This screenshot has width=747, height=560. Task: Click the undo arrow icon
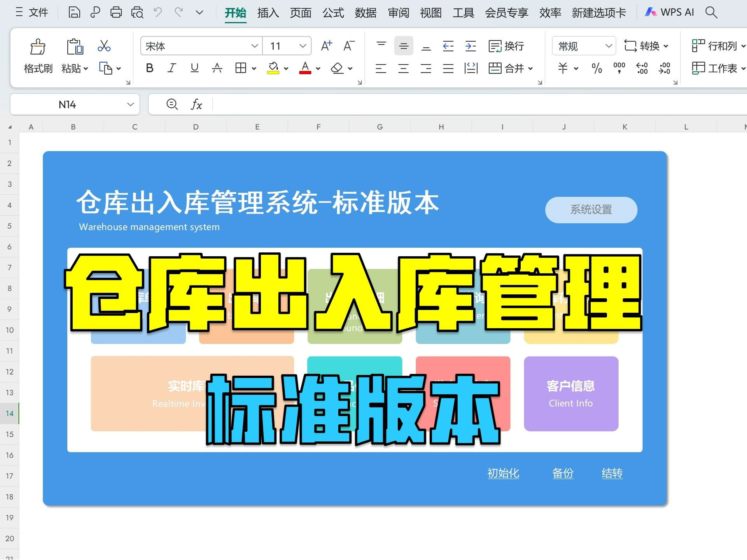point(157,12)
